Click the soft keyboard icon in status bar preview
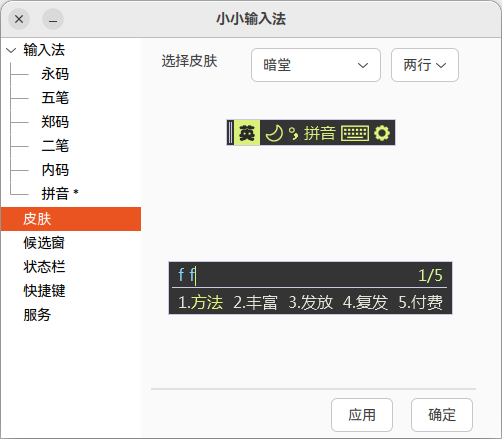 355,133
